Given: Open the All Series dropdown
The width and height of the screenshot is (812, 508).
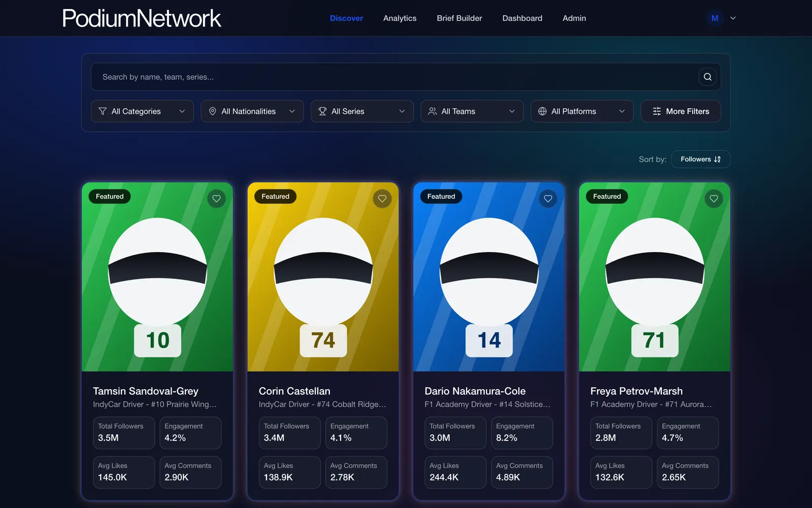Looking at the screenshot, I should tap(362, 111).
